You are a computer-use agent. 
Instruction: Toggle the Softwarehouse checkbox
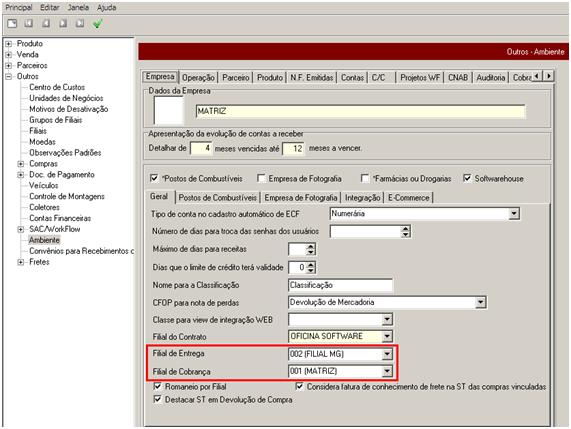[467, 178]
